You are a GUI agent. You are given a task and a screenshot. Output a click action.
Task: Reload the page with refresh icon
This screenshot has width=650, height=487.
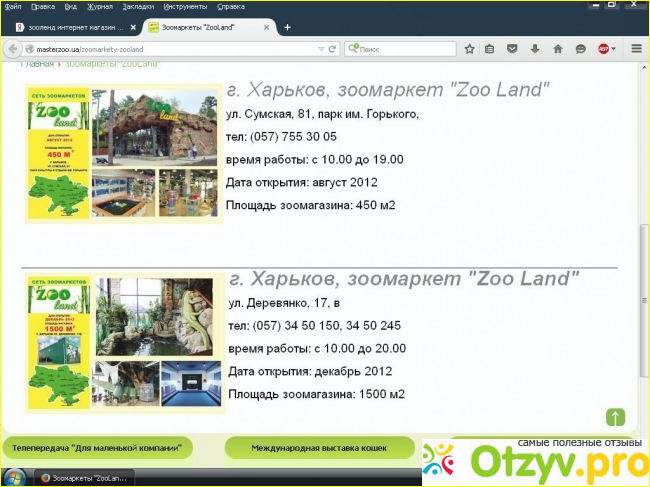click(332, 49)
